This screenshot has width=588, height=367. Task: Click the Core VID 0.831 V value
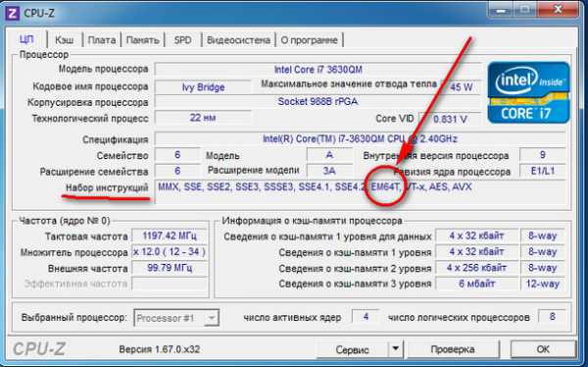coord(450,119)
